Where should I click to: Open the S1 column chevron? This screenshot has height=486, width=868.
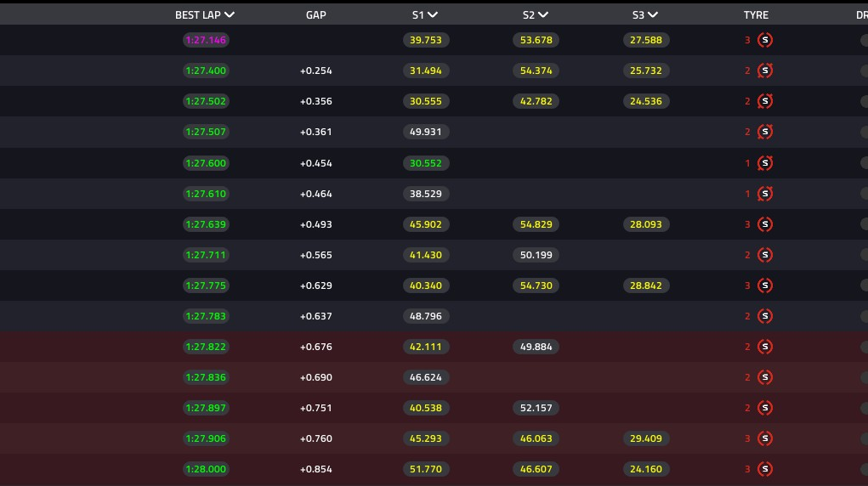[x=433, y=15]
